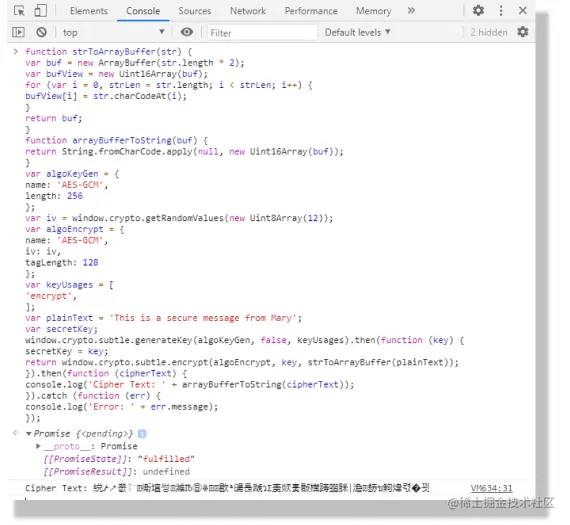Focus the console Filter input field

[262, 33]
